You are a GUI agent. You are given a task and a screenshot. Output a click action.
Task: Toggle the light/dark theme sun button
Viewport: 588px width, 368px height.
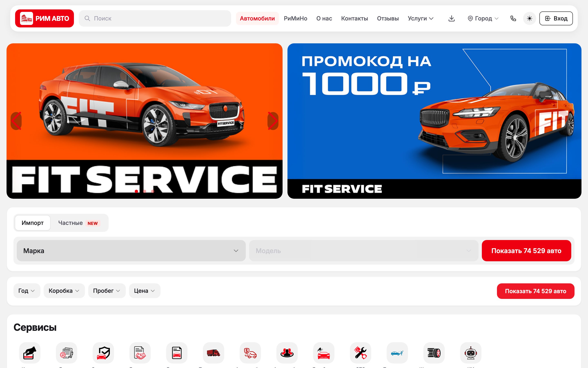pos(530,18)
